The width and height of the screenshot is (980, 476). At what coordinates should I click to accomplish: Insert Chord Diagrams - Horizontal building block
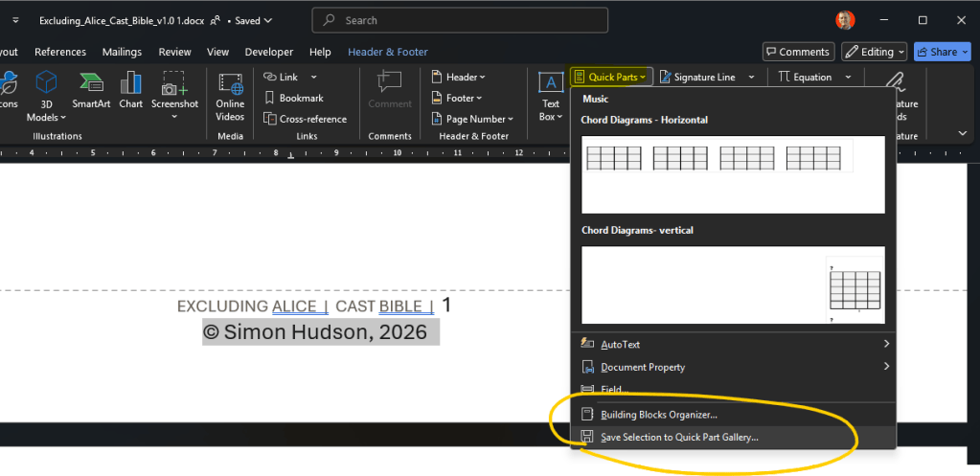coord(733,174)
